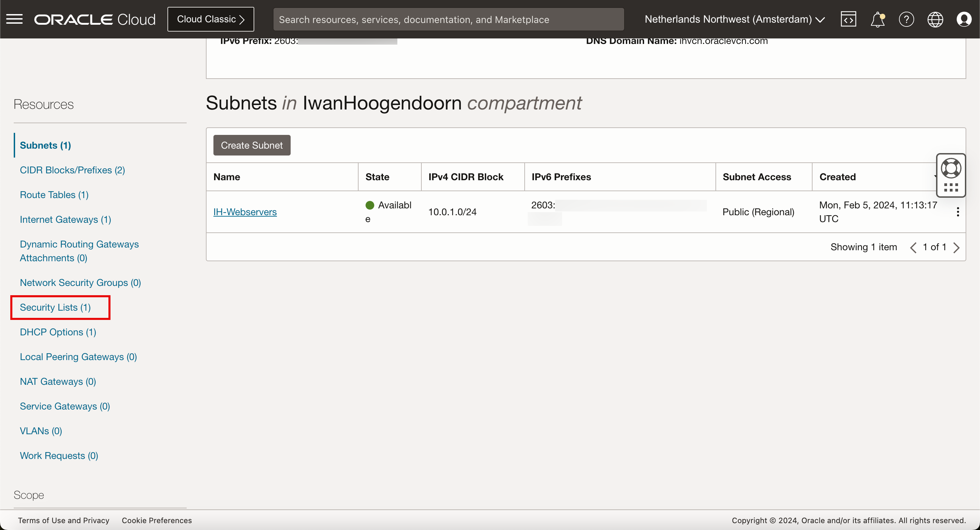Screen dimensions: 980x530
Task: Open the hamburger navigation menu
Action: [14, 19]
